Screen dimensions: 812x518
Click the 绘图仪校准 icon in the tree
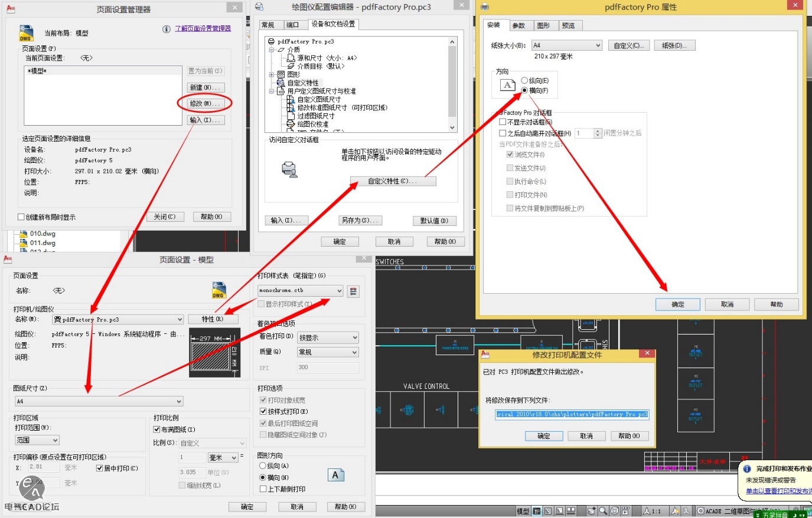pos(291,124)
